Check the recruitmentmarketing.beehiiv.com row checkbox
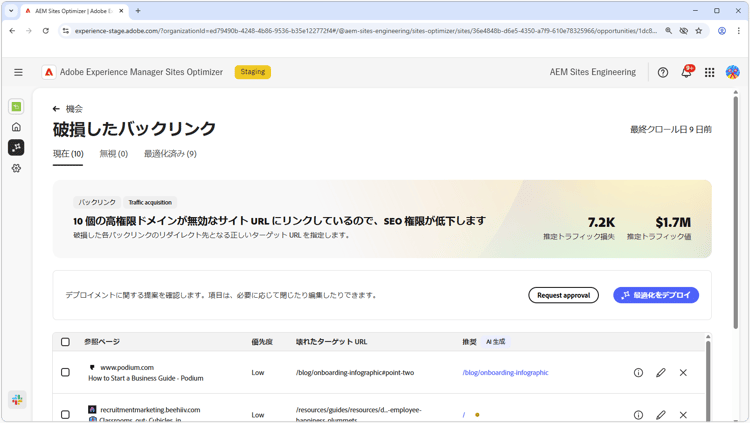 point(66,414)
